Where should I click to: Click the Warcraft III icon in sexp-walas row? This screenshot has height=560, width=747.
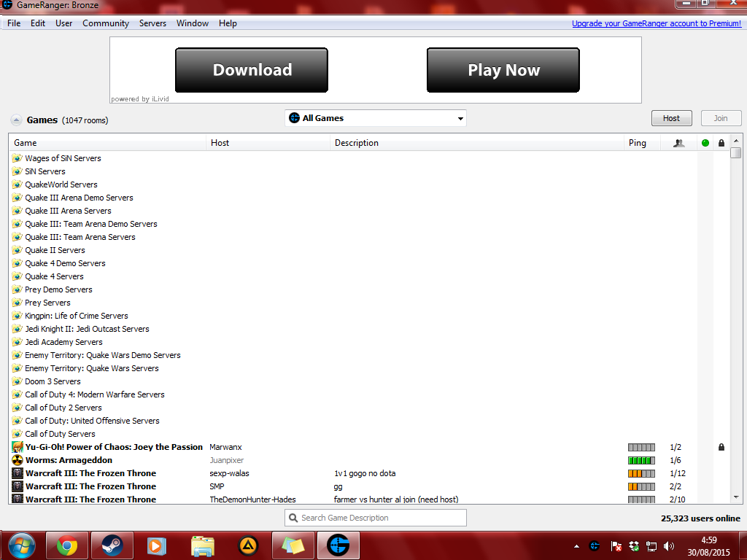[18, 473]
